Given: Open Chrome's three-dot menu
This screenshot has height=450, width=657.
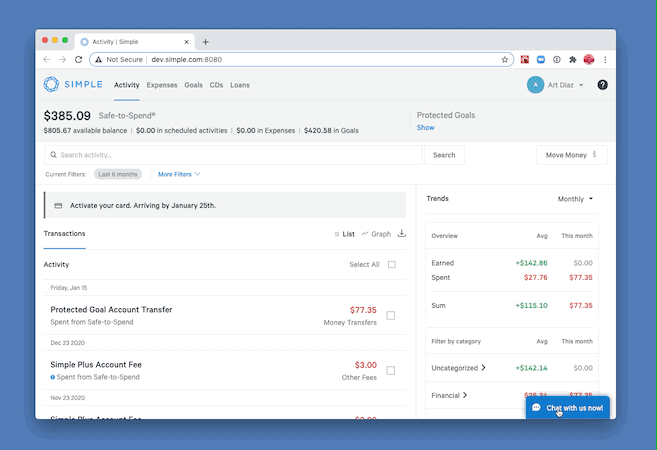Looking at the screenshot, I should 605,59.
